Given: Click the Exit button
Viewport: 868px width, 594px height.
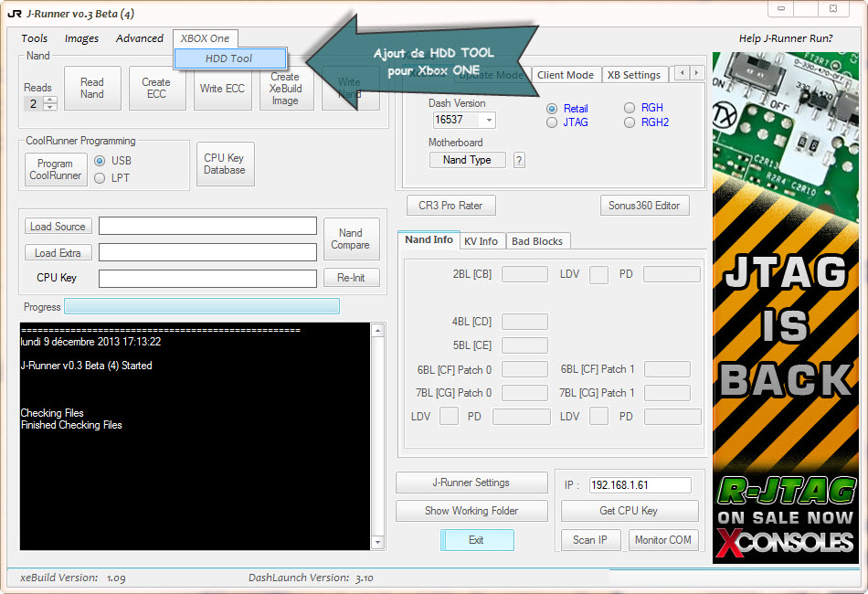Looking at the screenshot, I should (477, 540).
